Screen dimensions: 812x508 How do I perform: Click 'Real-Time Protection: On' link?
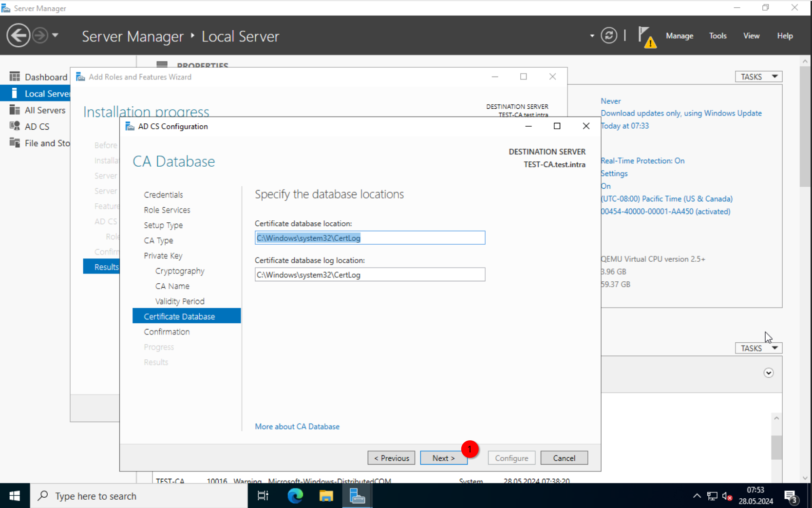pos(642,161)
